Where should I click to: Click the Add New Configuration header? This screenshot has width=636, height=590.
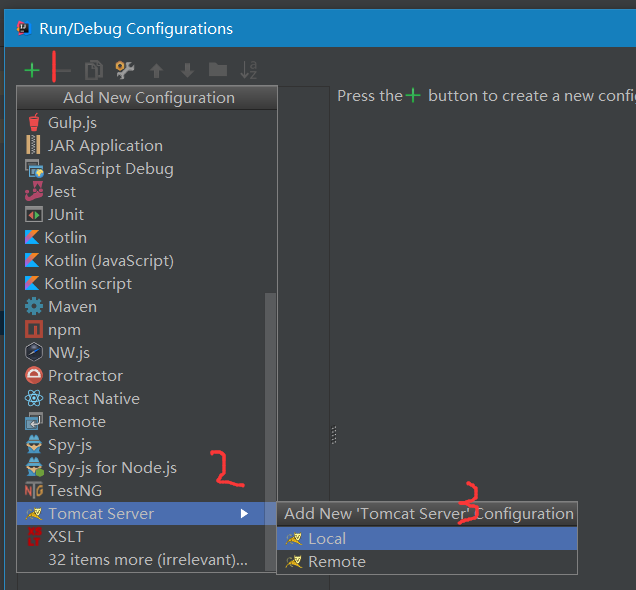tap(147, 98)
